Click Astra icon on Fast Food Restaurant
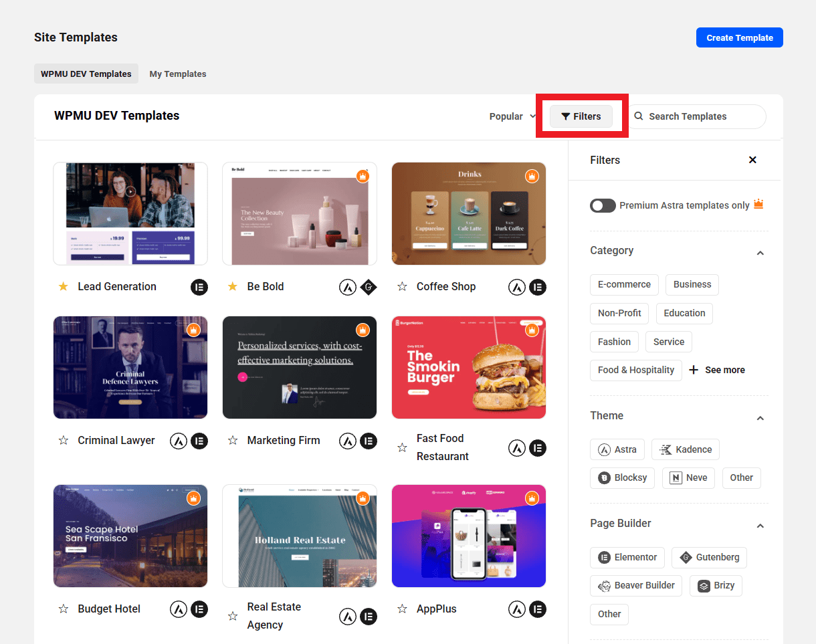Viewport: 816px width, 644px height. (x=516, y=448)
